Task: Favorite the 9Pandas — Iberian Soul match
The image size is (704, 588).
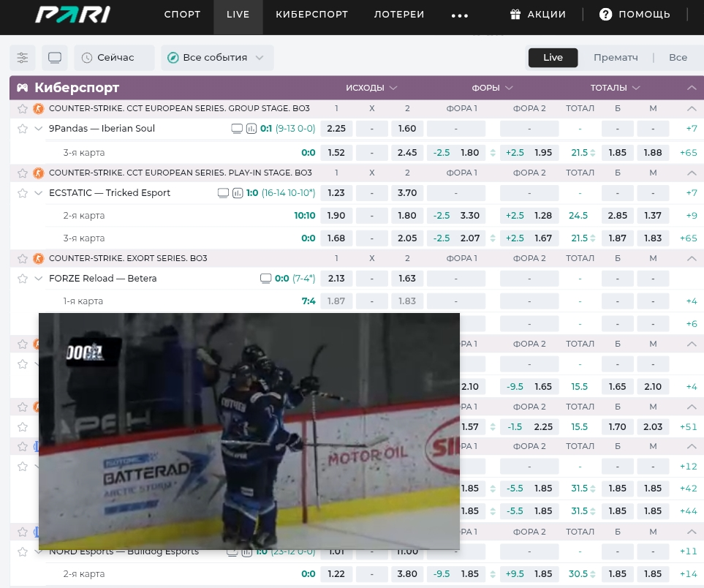Action: 22,129
